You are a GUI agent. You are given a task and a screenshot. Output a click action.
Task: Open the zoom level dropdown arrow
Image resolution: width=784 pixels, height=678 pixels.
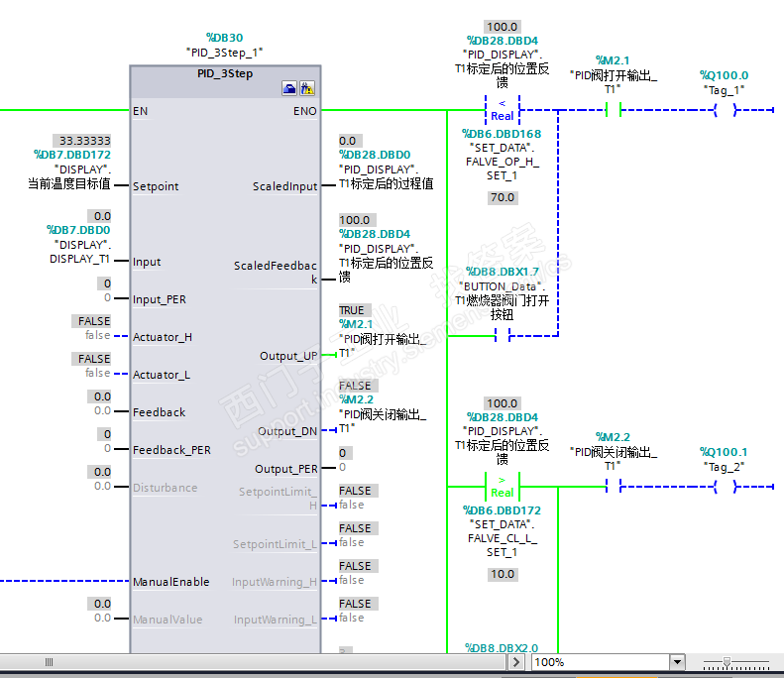click(677, 662)
